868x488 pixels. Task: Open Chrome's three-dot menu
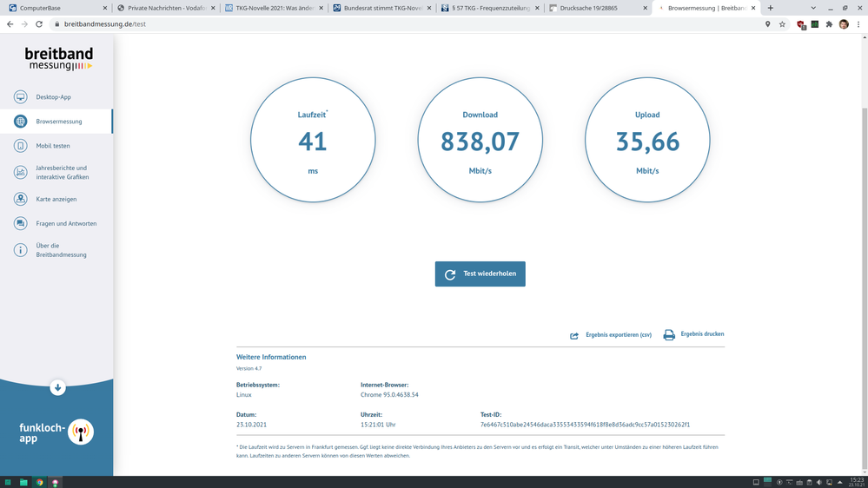pyautogui.click(x=858, y=24)
